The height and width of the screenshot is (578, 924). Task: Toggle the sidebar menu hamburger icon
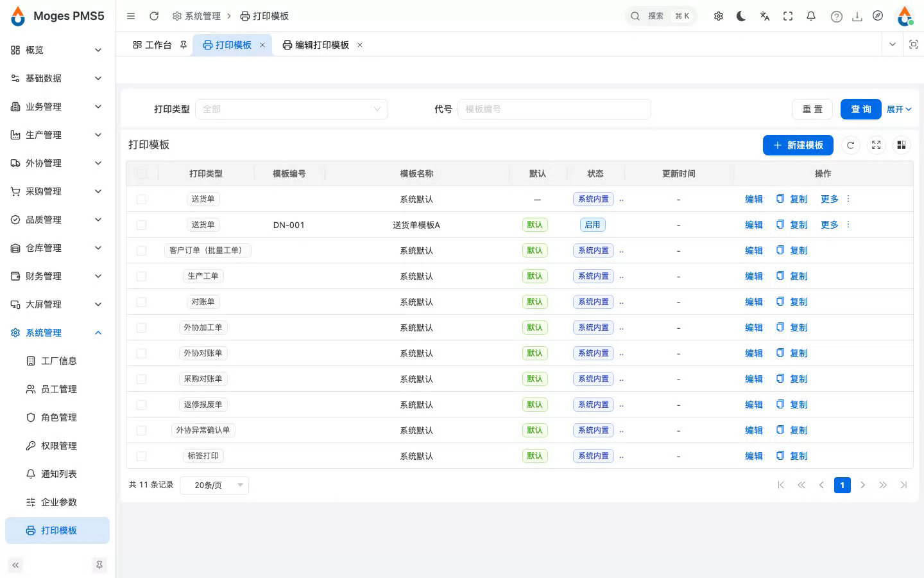(131, 16)
